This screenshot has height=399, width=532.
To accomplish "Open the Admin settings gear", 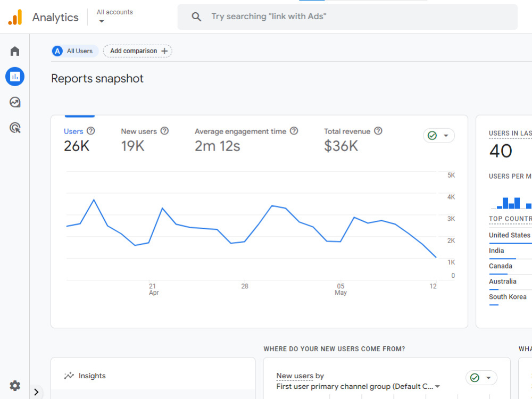I will (x=15, y=386).
